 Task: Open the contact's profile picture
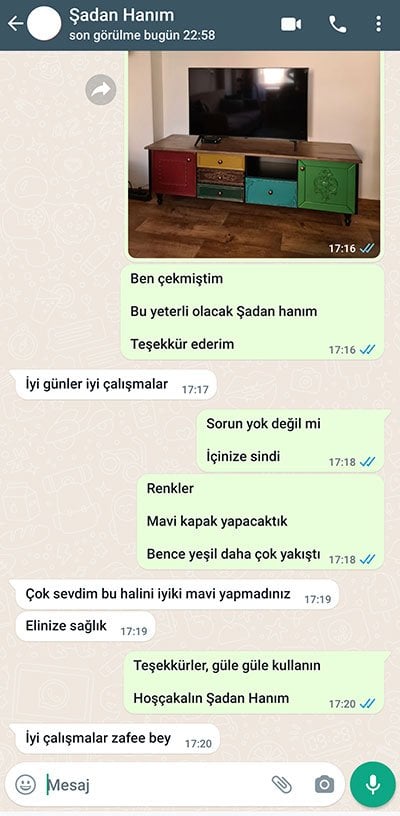[44, 23]
